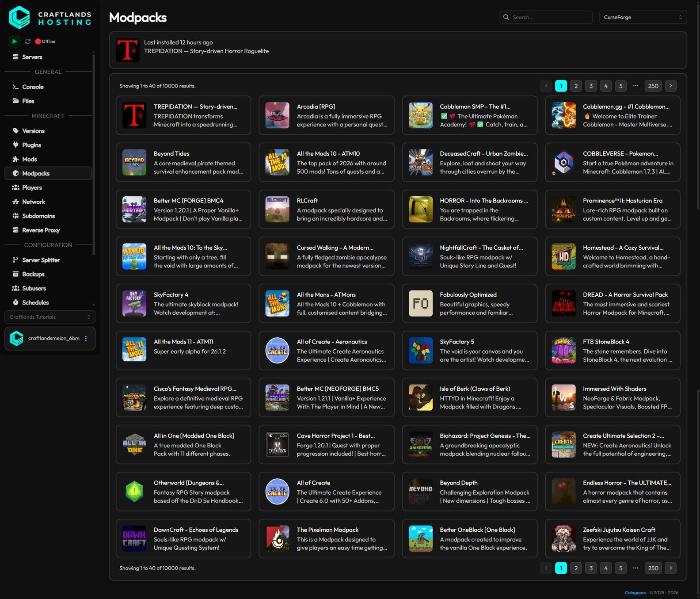Select the FTB StoneBlock 4 card
Screen dimensions: 700x599
[x=612, y=350]
